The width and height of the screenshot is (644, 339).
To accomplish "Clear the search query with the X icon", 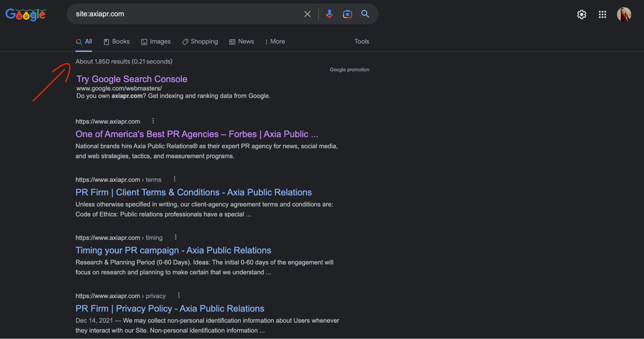I will click(307, 14).
